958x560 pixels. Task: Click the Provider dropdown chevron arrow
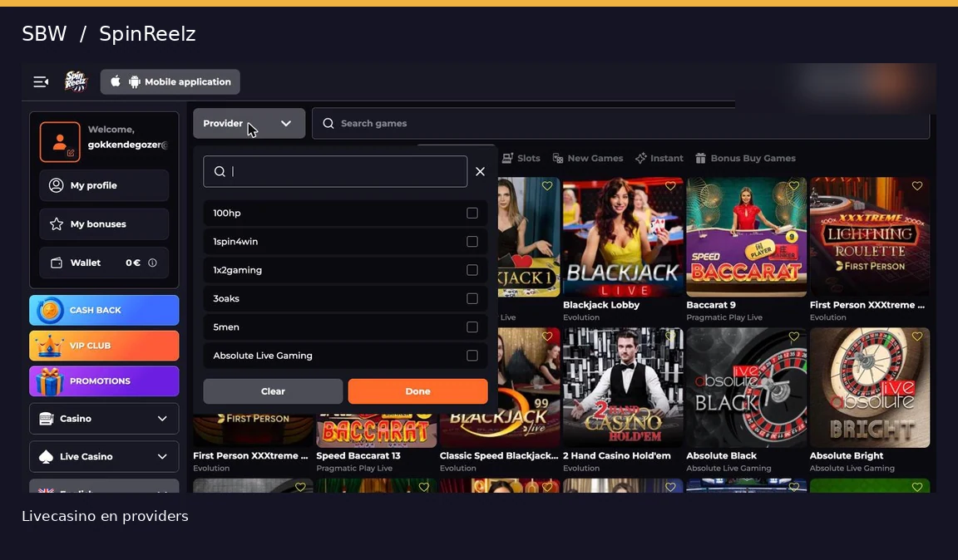tap(285, 123)
